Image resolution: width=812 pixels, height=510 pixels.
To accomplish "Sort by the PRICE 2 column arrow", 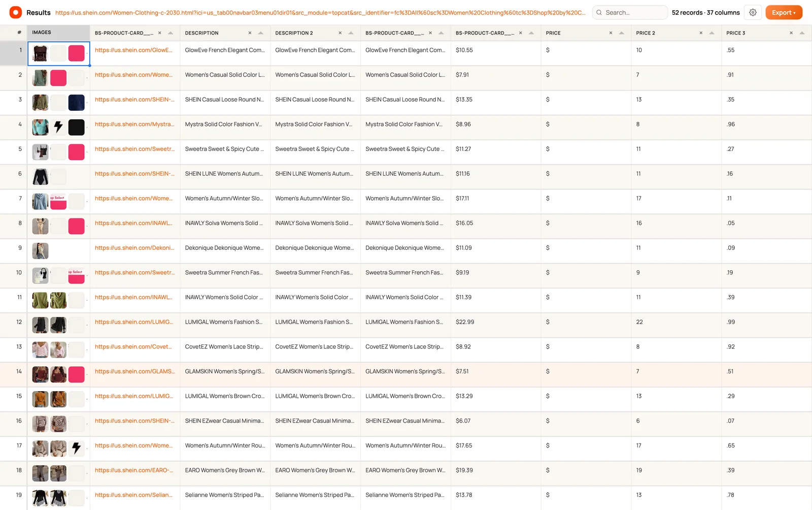I will 712,33.
